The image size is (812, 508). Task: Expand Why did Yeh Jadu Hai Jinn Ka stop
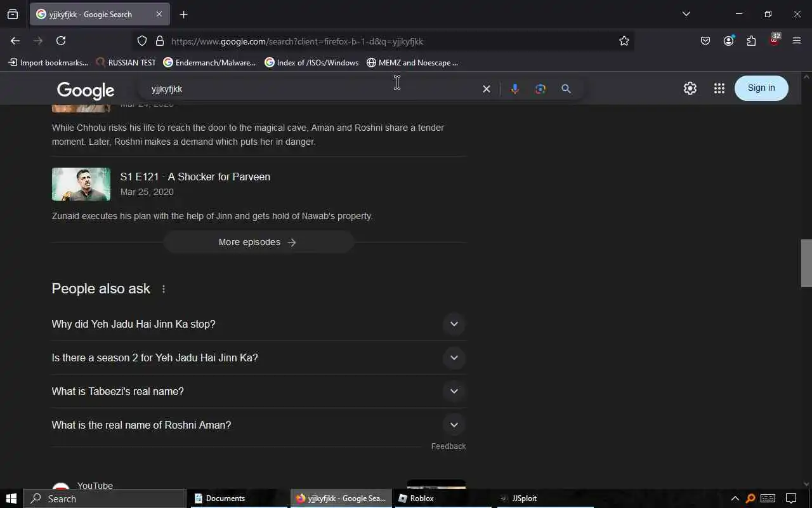pos(259,324)
